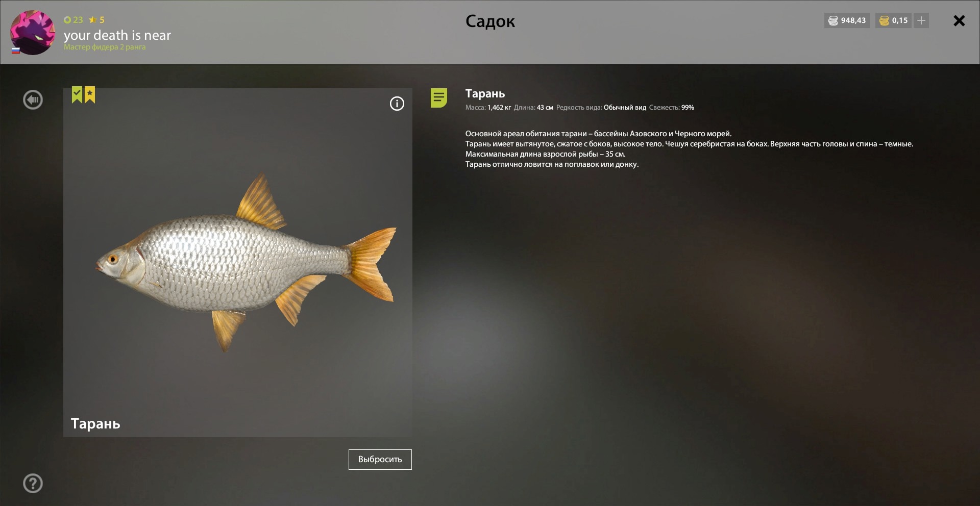
Task: Click the Свежесть 99% freshness value
Action: tap(671, 108)
